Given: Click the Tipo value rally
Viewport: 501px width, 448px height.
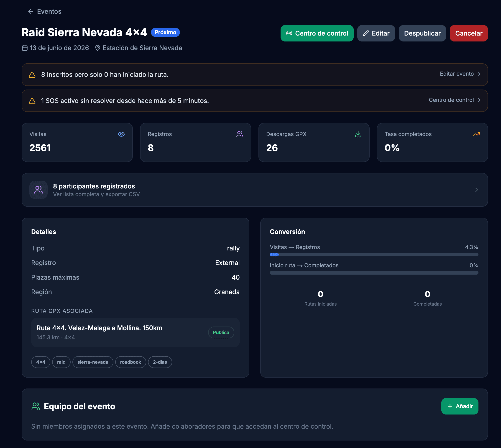Looking at the screenshot, I should [233, 248].
